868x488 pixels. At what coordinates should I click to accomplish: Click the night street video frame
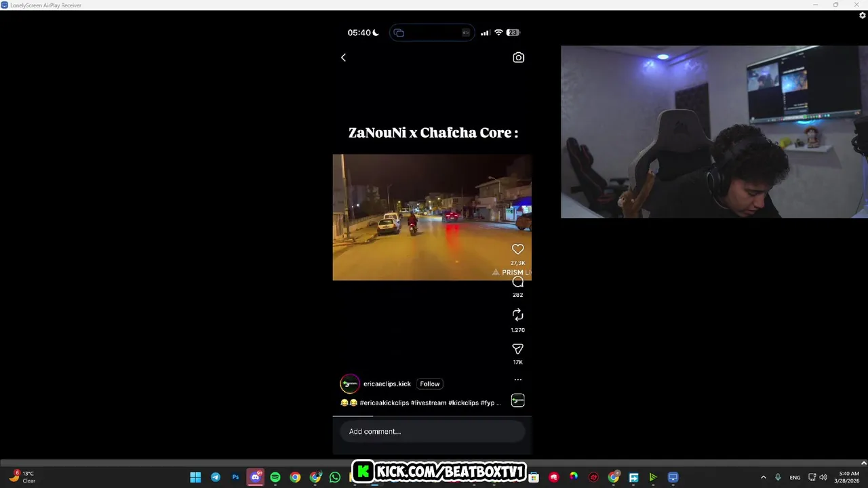click(432, 217)
